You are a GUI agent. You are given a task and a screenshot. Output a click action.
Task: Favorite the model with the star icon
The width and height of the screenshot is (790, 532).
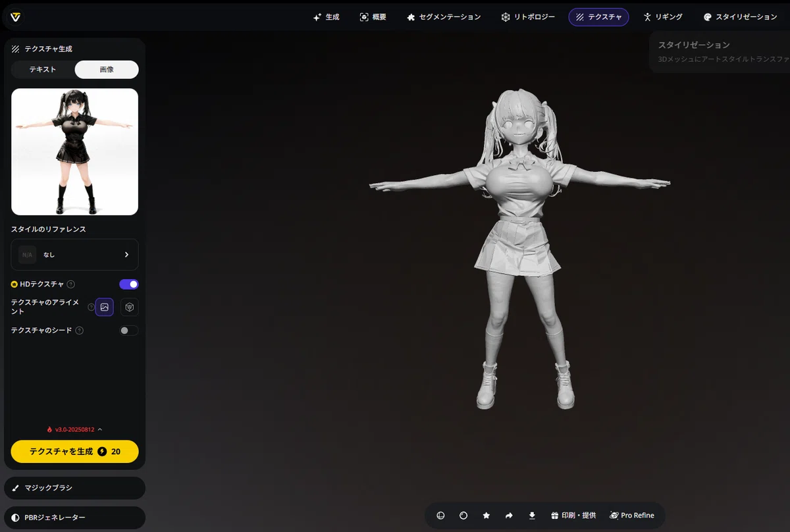click(487, 516)
